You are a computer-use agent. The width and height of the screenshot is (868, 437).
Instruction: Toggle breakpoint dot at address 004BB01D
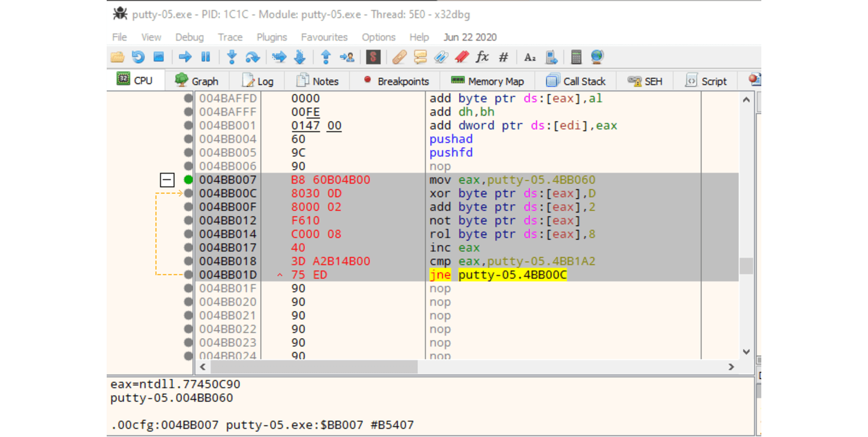pyautogui.click(x=189, y=275)
